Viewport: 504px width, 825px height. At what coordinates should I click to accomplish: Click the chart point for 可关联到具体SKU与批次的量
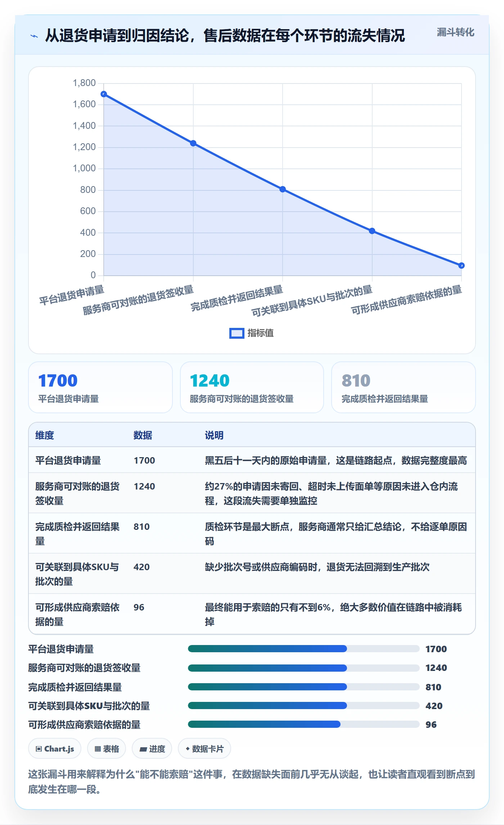tap(372, 231)
